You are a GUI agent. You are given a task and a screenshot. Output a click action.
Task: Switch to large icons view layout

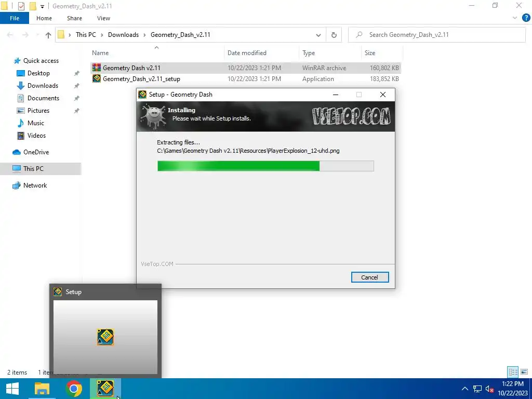(524, 372)
